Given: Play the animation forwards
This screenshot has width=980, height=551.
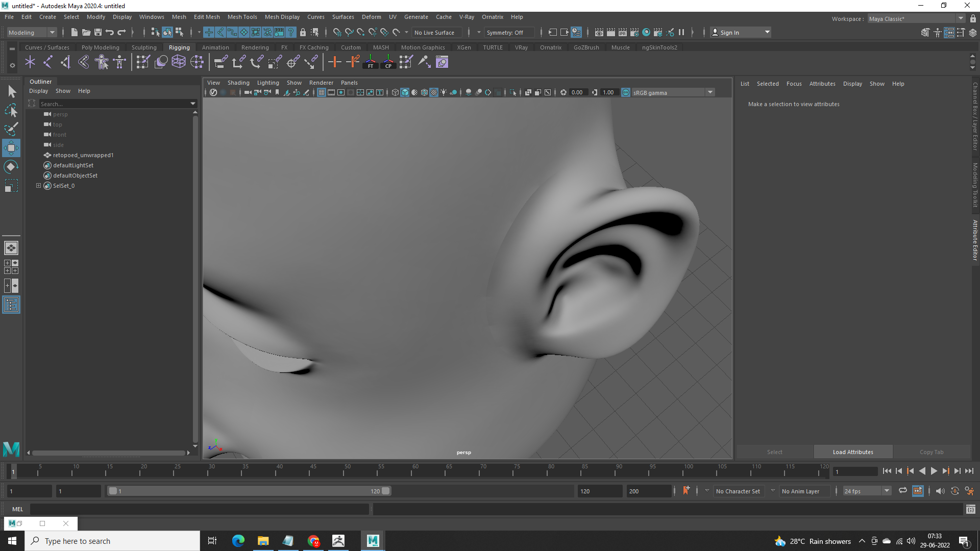Looking at the screenshot, I should [934, 471].
